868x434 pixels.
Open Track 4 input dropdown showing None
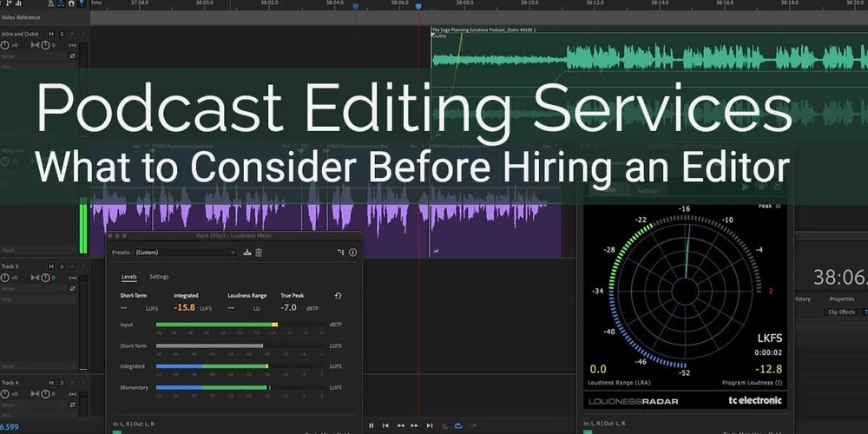[33, 404]
